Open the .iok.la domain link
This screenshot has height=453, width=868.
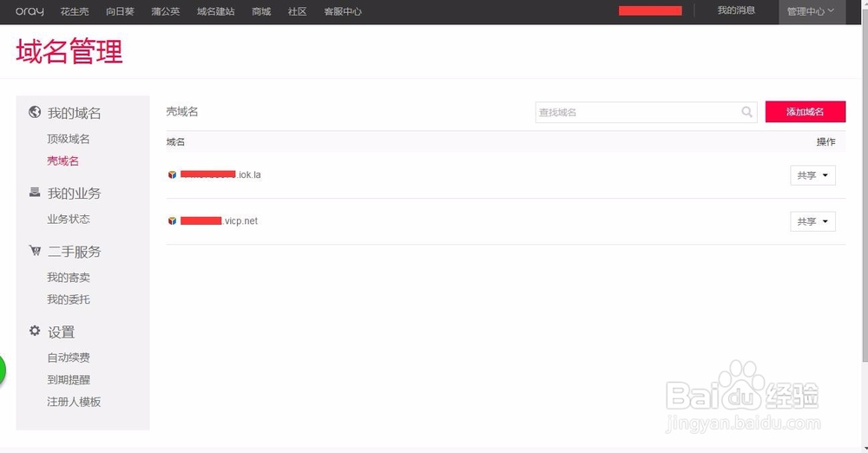[x=220, y=175]
